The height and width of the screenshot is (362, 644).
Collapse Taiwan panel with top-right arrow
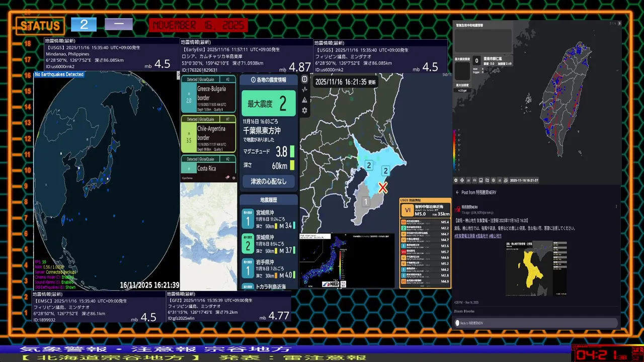[x=619, y=23]
